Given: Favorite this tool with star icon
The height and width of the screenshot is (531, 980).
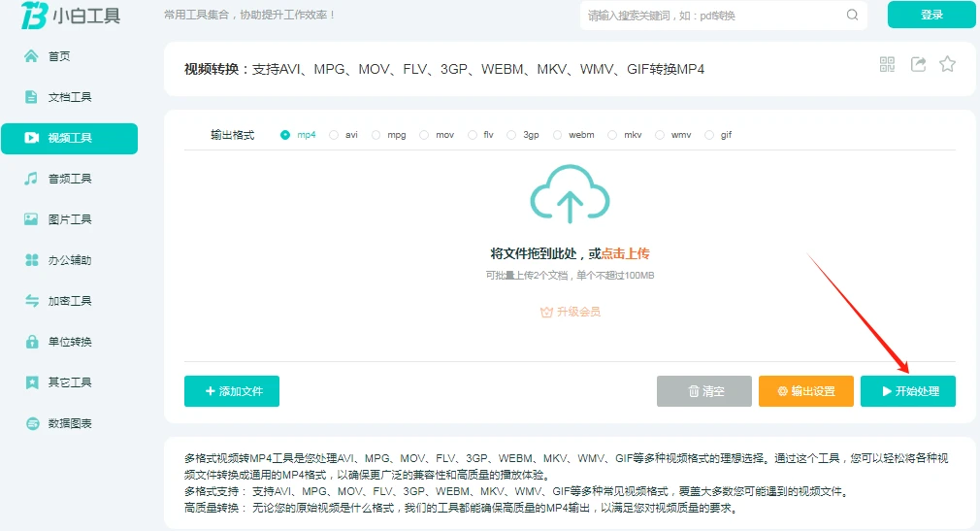Looking at the screenshot, I should point(948,64).
